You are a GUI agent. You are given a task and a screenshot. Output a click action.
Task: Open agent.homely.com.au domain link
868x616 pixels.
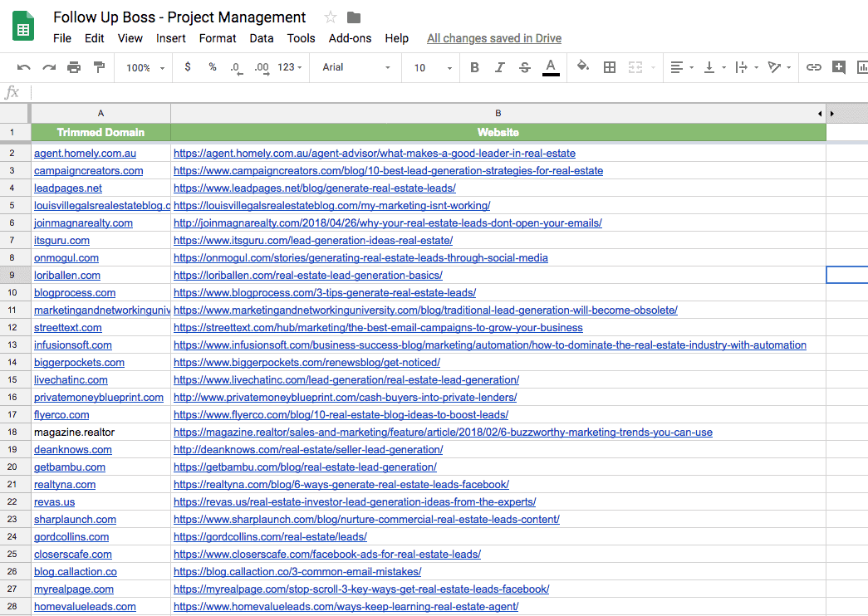[x=85, y=154]
